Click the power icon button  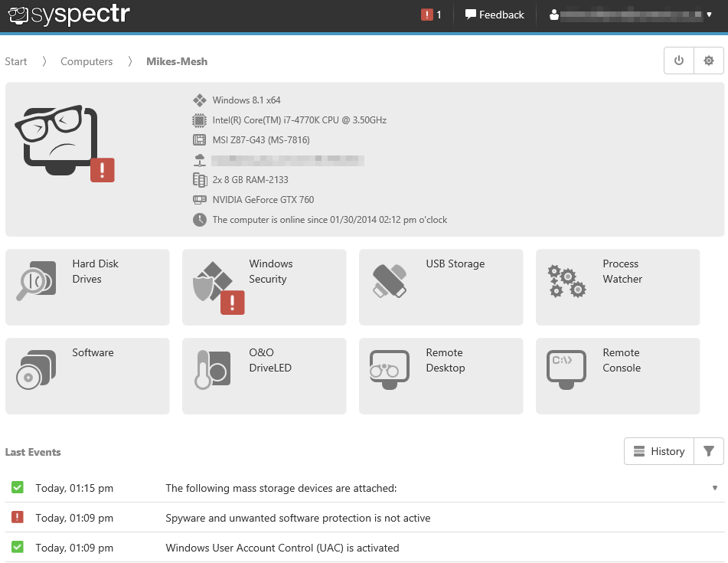pos(678,61)
